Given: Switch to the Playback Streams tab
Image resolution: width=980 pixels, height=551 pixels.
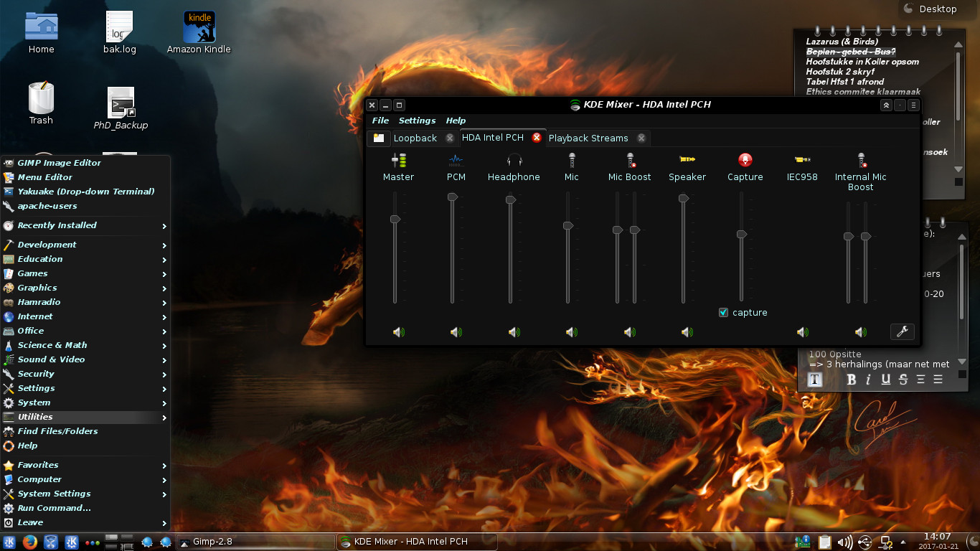Looking at the screenshot, I should tap(588, 138).
